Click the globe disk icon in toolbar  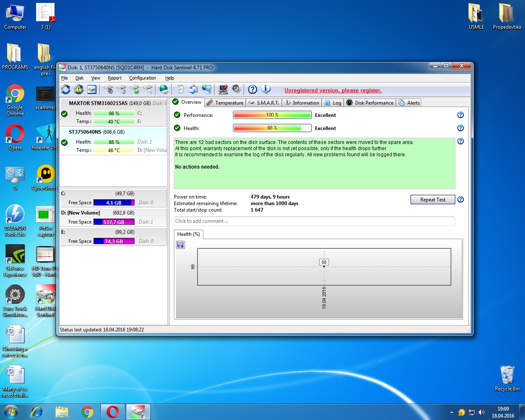(164, 89)
